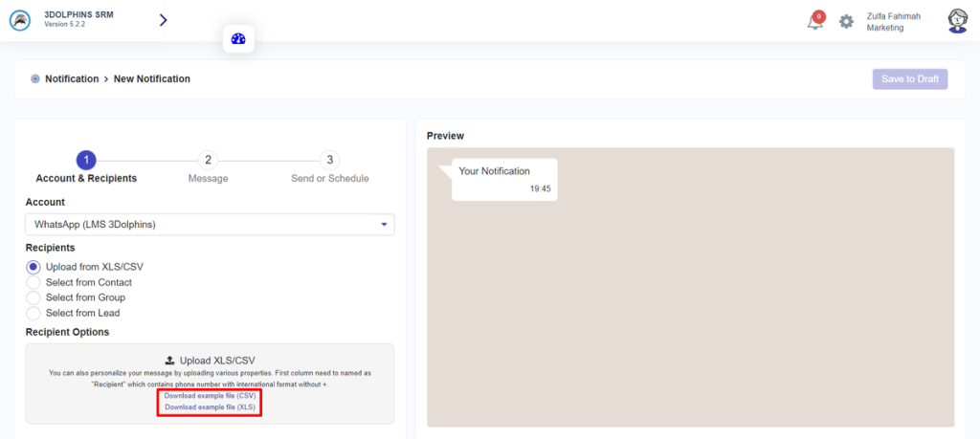Go to step 2 Message
Screen dimensions: 980x439
(208, 161)
